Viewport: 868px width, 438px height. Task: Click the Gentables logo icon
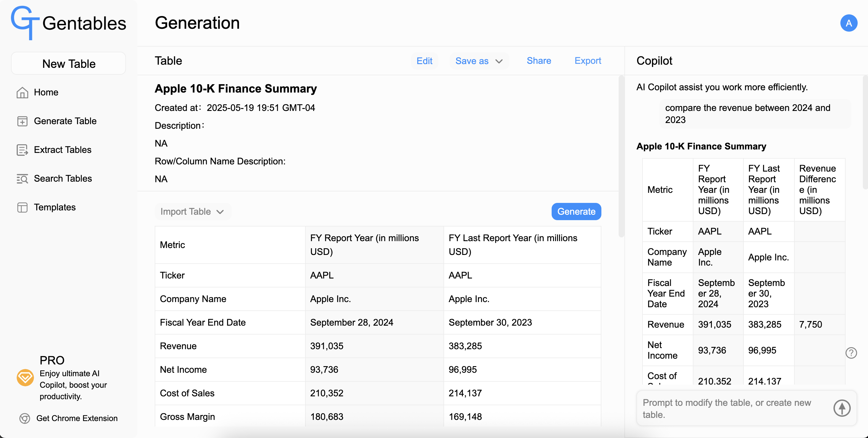pyautogui.click(x=25, y=23)
